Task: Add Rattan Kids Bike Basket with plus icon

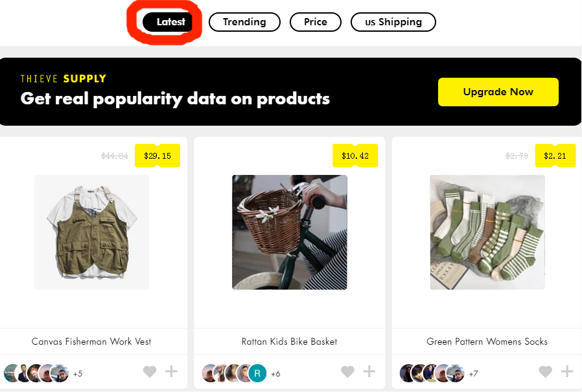Action: point(369,371)
